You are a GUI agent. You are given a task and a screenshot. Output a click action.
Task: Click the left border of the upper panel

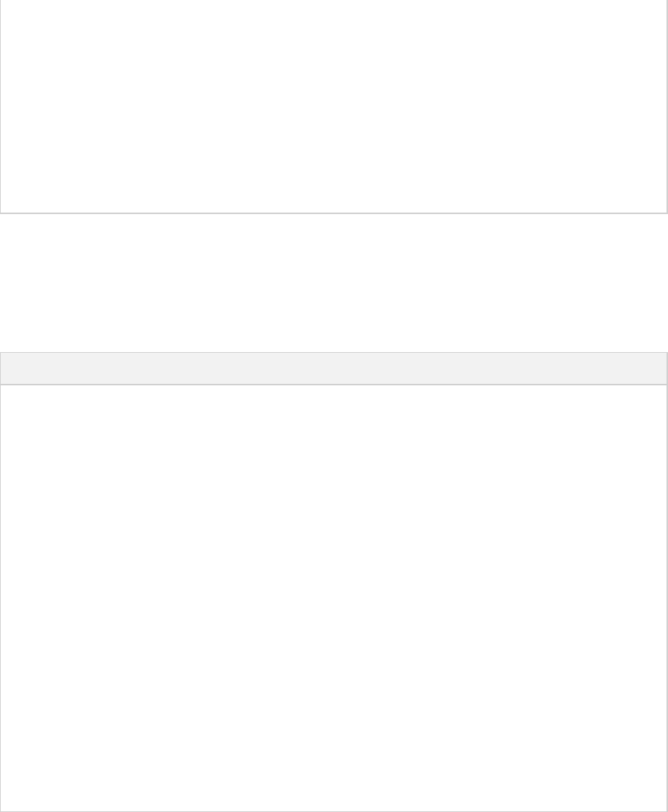pyautogui.click(x=1, y=106)
